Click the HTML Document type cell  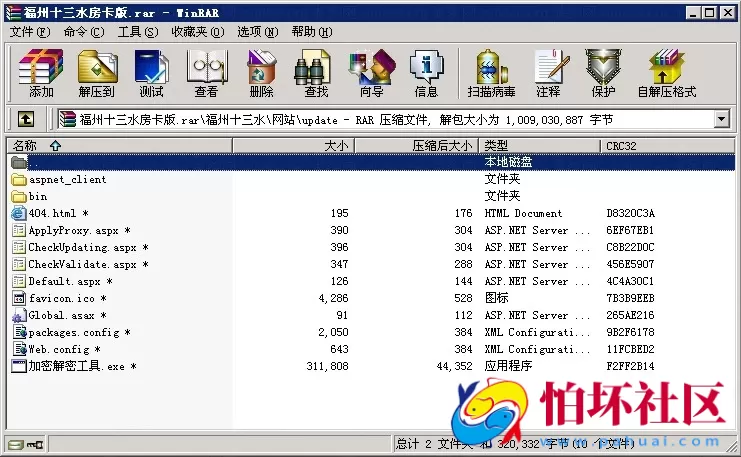coord(523,213)
